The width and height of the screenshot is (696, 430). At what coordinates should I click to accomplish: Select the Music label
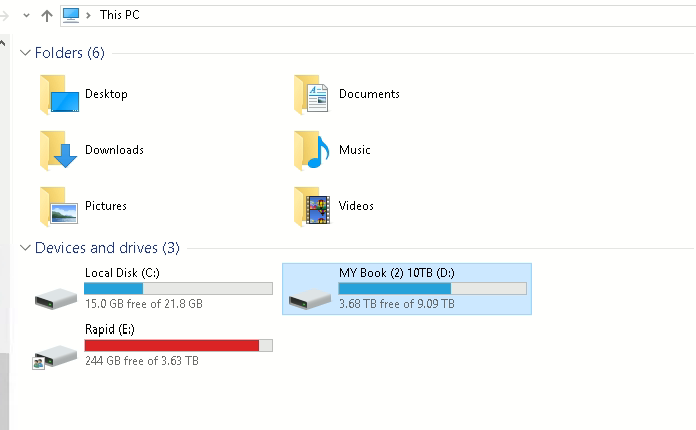point(354,150)
